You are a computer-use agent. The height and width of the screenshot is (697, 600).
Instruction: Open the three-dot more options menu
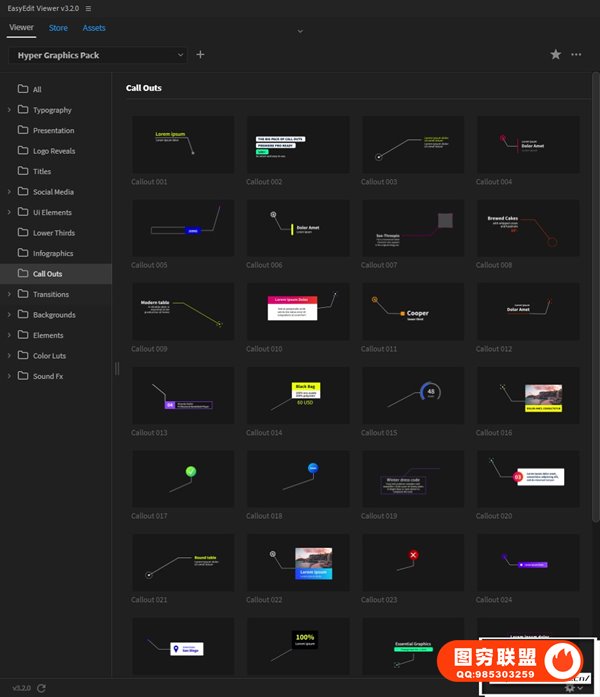point(576,55)
